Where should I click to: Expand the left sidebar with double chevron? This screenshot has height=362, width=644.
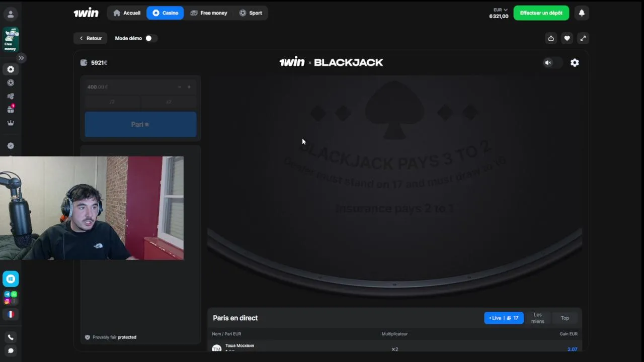click(x=21, y=58)
